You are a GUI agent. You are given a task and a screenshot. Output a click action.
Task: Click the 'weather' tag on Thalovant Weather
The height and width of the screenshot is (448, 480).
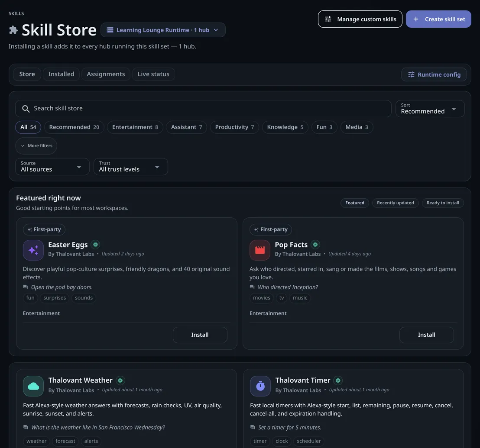(36, 441)
